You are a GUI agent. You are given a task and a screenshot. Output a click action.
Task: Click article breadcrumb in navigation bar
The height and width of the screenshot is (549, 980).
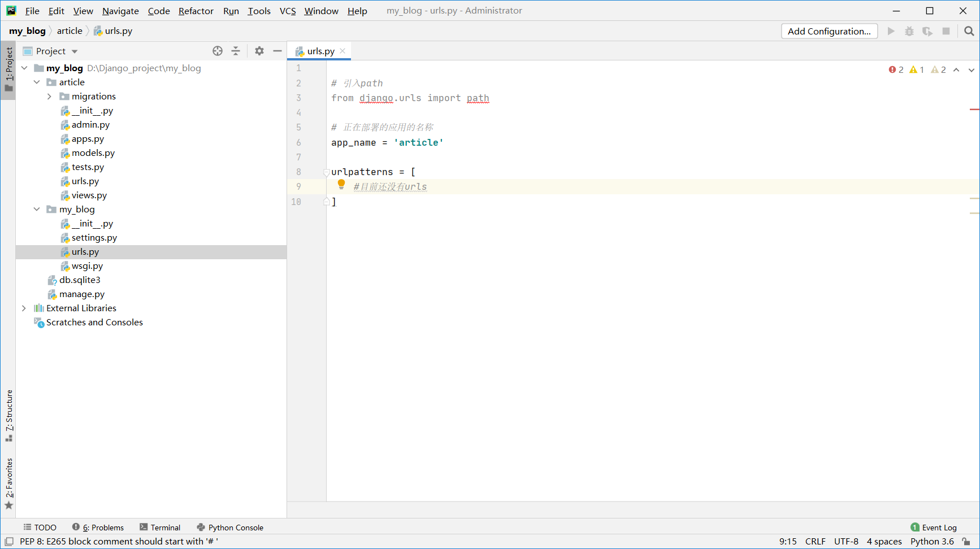(70, 31)
